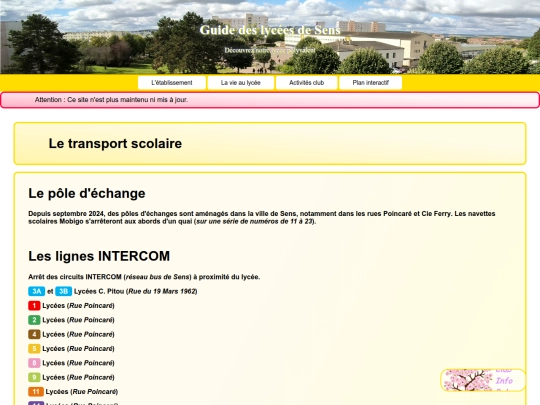Click the header photo of the lycée
The width and height of the screenshot is (540, 405).
270,37
